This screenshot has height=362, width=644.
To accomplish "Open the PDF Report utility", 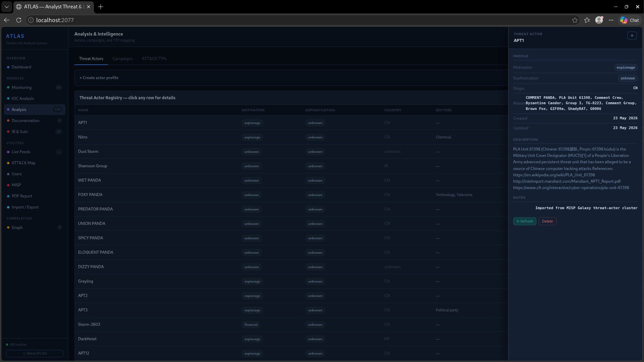I will [35, 196].
